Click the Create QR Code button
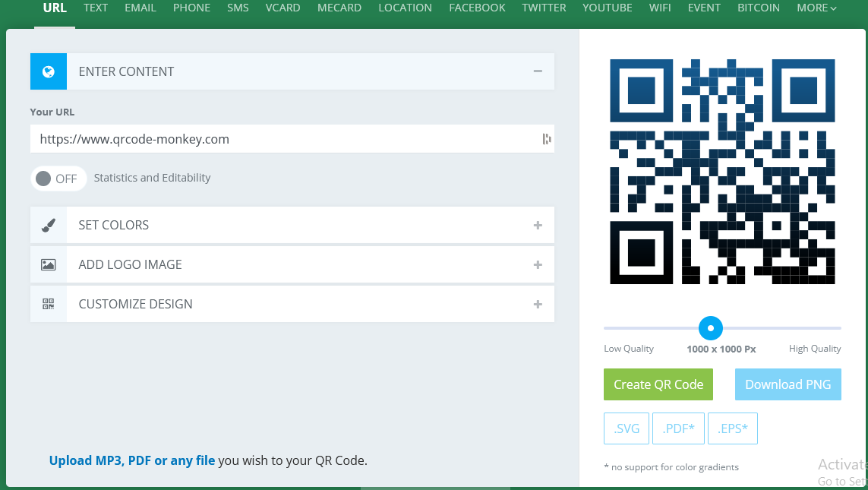Image resolution: width=868 pixels, height=490 pixels. pos(658,384)
